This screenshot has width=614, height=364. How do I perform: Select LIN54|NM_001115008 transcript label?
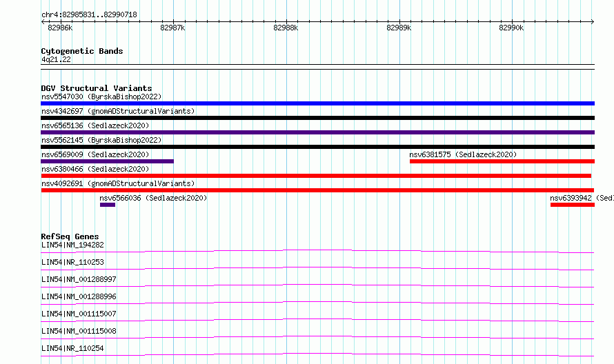[x=79, y=331]
